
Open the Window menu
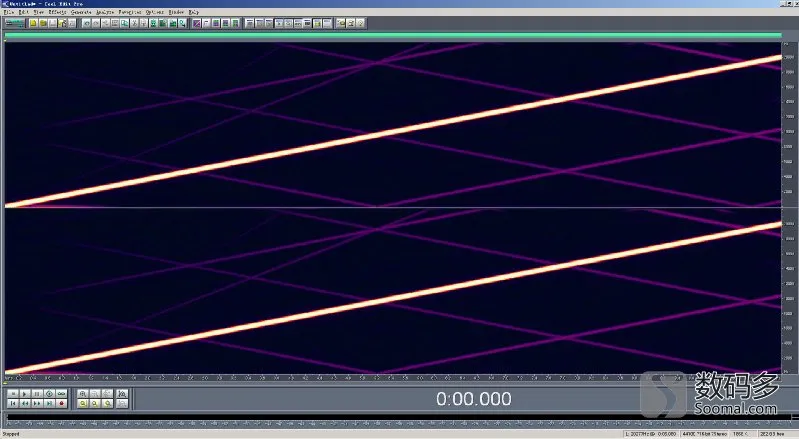pyautogui.click(x=176, y=12)
